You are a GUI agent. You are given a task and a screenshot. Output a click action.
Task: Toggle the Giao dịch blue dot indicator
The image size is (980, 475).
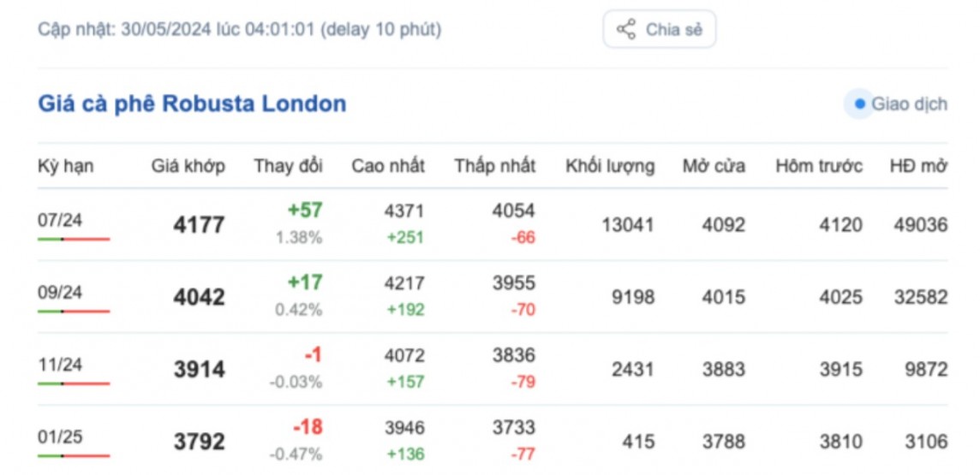point(859,104)
